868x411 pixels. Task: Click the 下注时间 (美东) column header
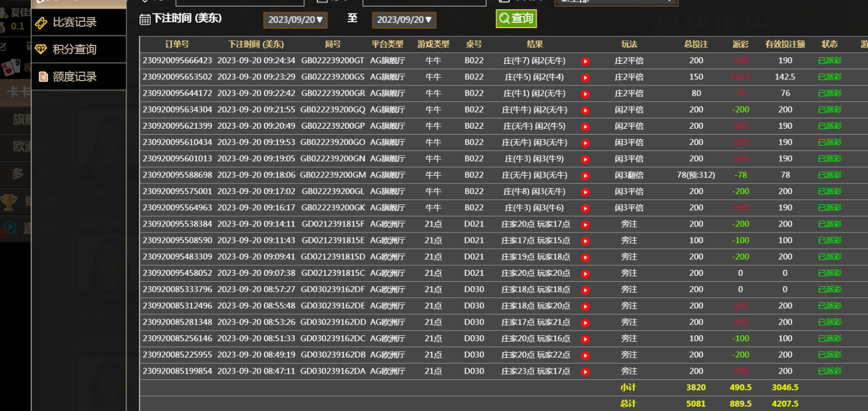click(x=256, y=44)
